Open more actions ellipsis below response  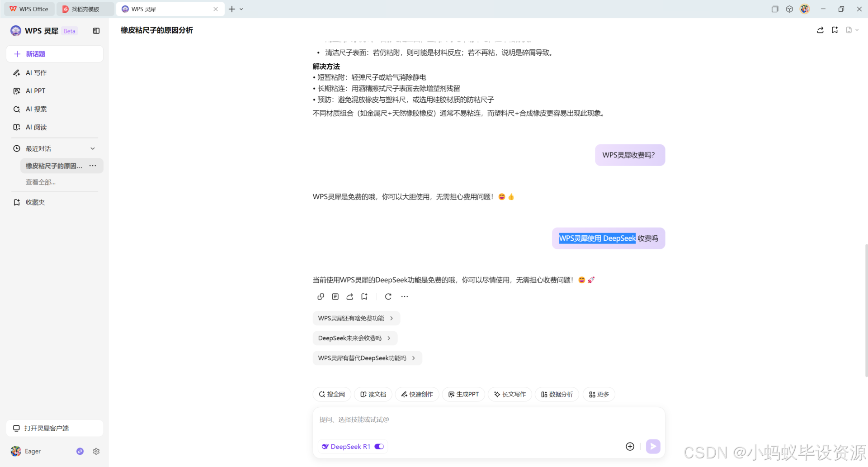[405, 296]
